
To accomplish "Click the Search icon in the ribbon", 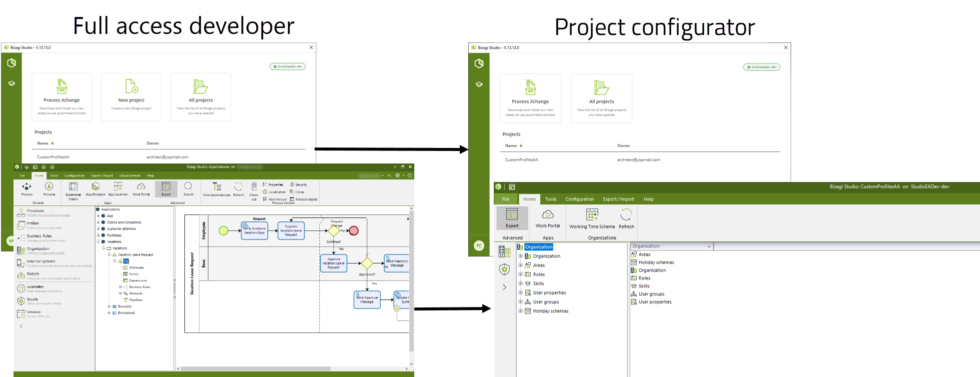I will (188, 189).
